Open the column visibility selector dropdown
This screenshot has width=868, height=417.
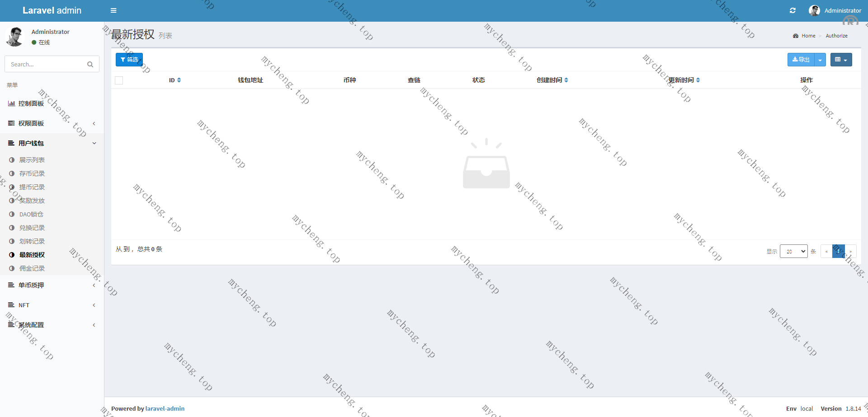(841, 60)
